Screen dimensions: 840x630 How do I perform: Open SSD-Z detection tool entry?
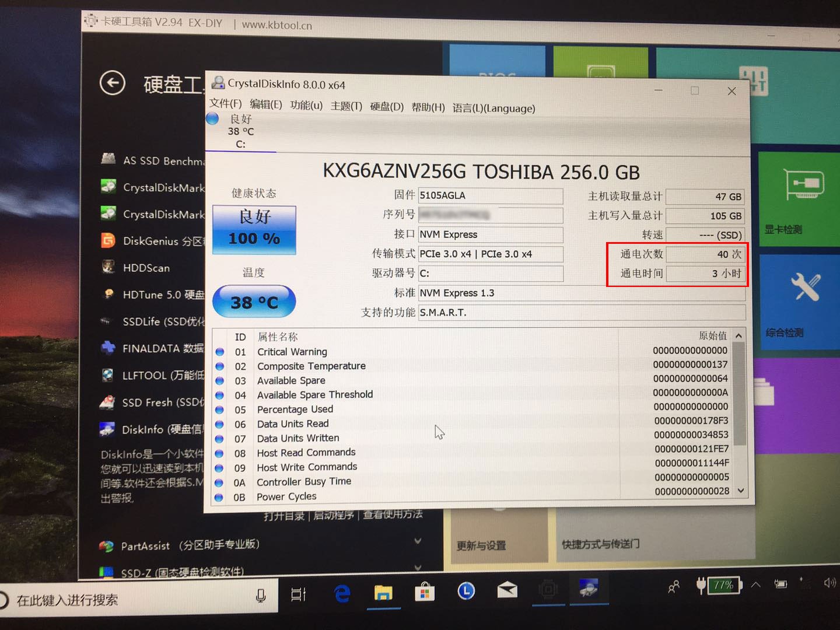point(171,572)
